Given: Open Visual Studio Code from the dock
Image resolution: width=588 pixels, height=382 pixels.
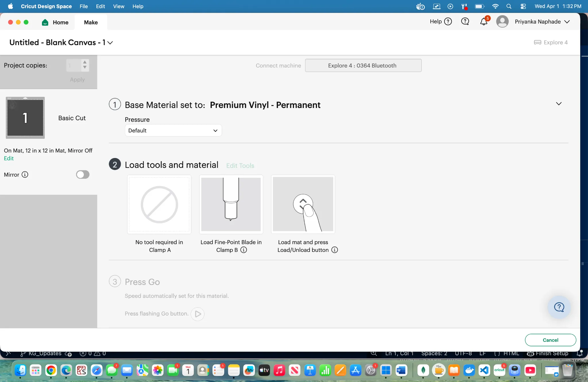Looking at the screenshot, I should click(484, 370).
